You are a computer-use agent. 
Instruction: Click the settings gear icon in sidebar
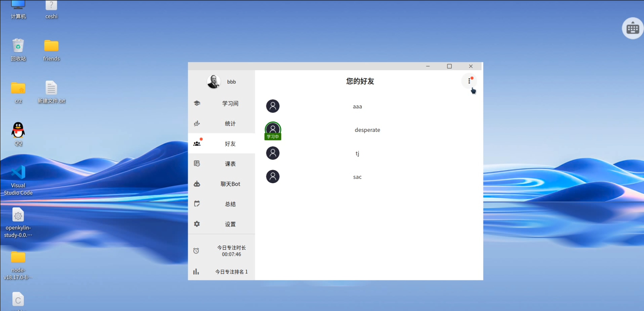[x=197, y=224]
